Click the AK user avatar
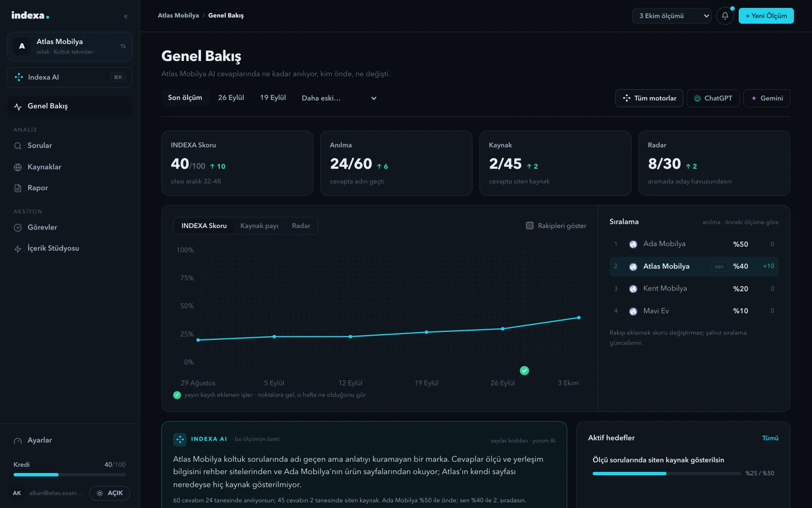 [x=17, y=493]
